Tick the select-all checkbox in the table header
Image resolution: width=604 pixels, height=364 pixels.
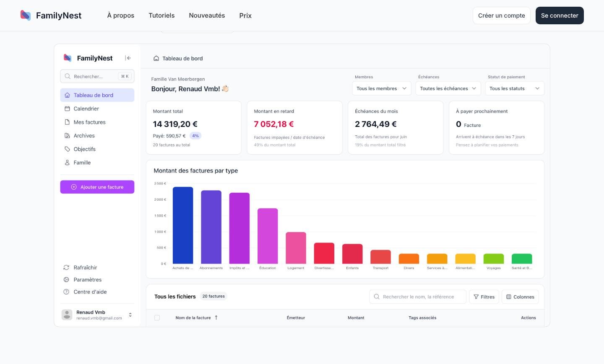(x=157, y=318)
